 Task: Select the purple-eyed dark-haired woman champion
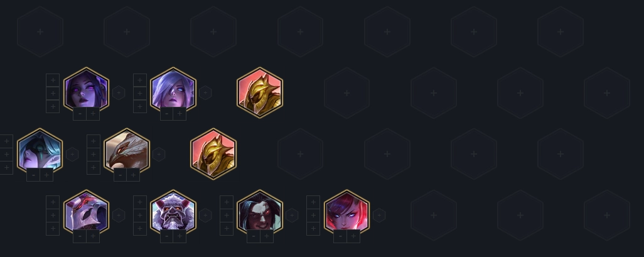click(x=86, y=90)
